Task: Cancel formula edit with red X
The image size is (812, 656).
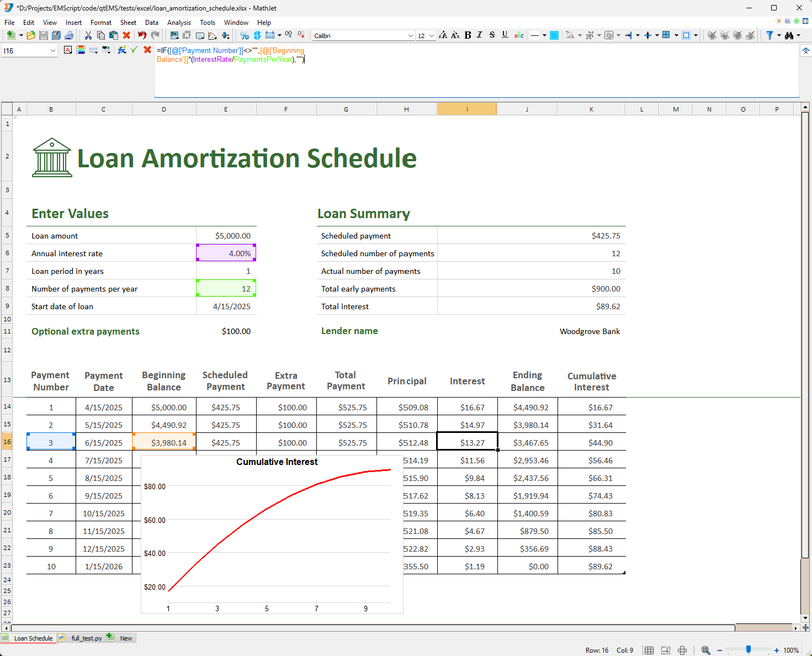Action: point(147,50)
